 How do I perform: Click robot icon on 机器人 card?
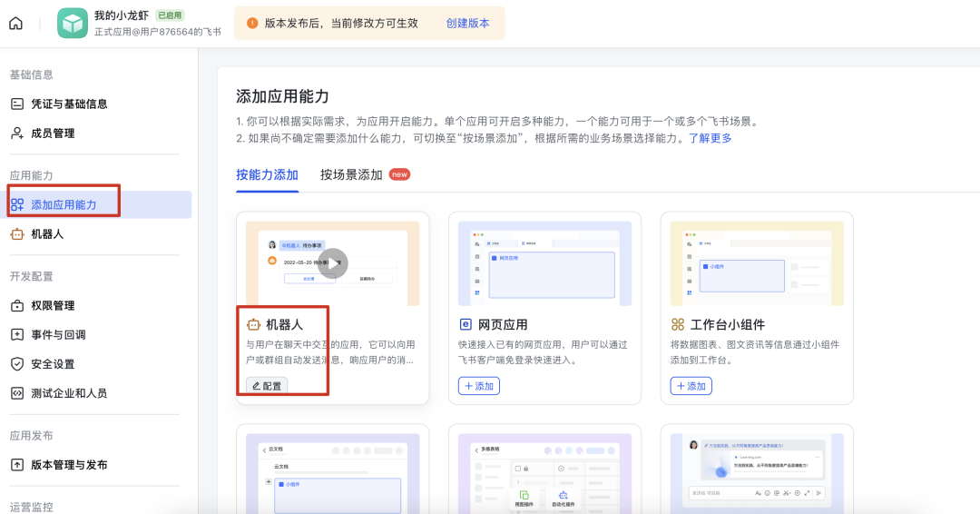pos(253,324)
